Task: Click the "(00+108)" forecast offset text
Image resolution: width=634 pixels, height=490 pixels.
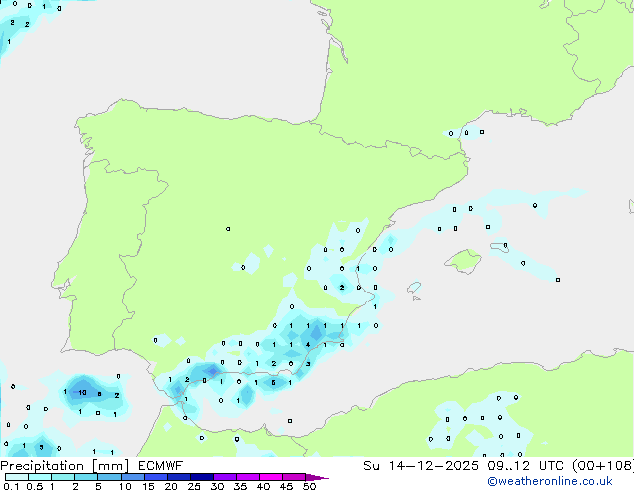Action: click(603, 466)
